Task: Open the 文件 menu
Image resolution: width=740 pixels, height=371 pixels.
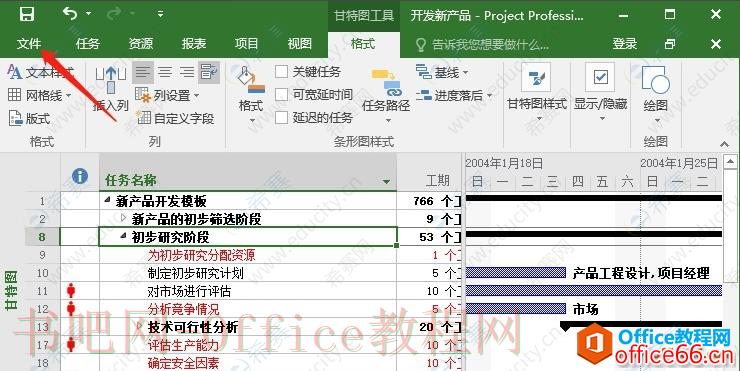Action: pyautogui.click(x=29, y=44)
